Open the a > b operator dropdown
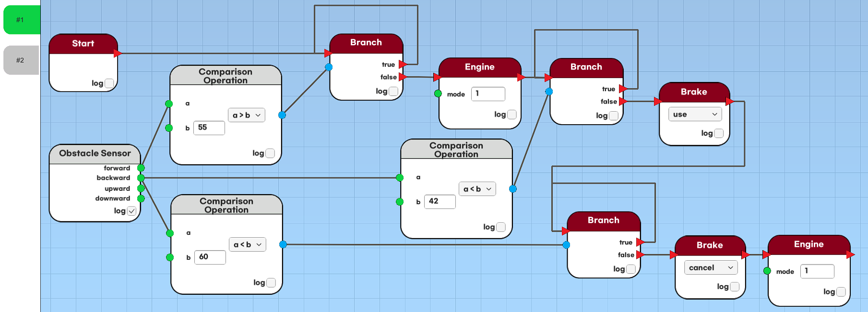This screenshot has width=868, height=312. (247, 115)
